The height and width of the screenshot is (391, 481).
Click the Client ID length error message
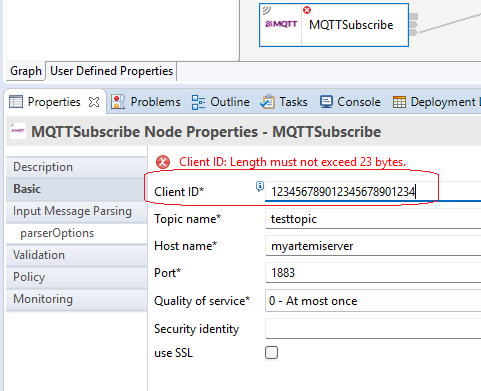coord(292,162)
